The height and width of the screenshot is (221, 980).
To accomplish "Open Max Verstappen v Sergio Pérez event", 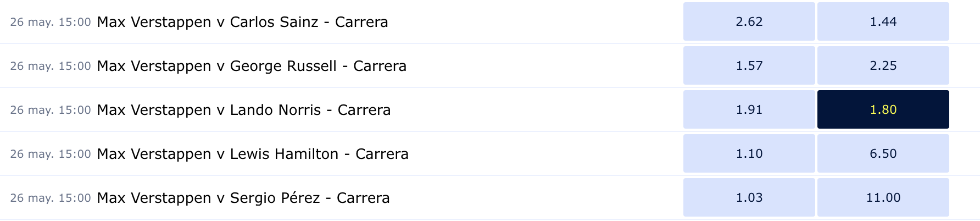I will coord(243,198).
